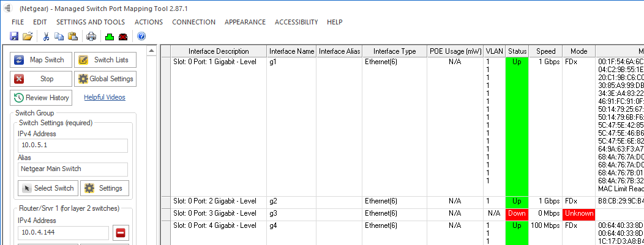Click Slot: 0 Port: 4 Gigabit description cell
Screen dimensions: 644x245
[219, 233]
